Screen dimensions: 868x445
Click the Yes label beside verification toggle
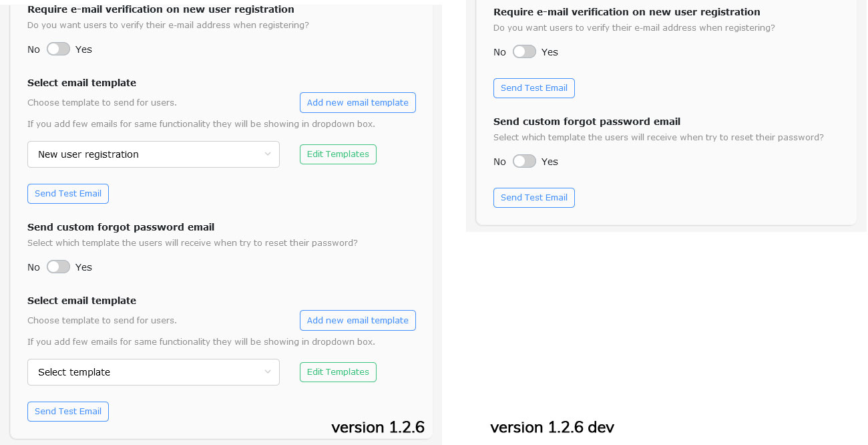[x=84, y=49]
